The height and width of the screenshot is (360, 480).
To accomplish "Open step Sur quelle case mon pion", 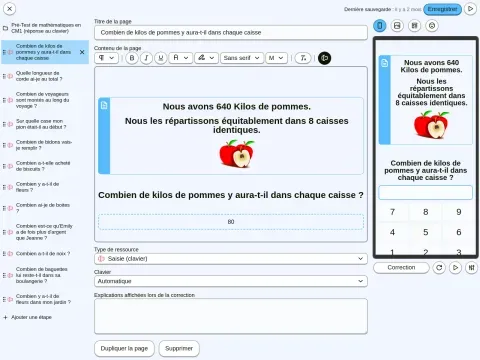I will (x=45, y=124).
